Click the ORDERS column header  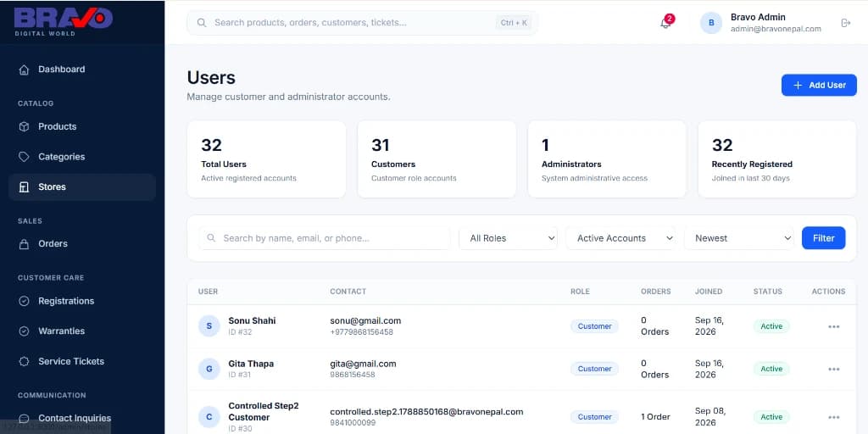(x=656, y=292)
